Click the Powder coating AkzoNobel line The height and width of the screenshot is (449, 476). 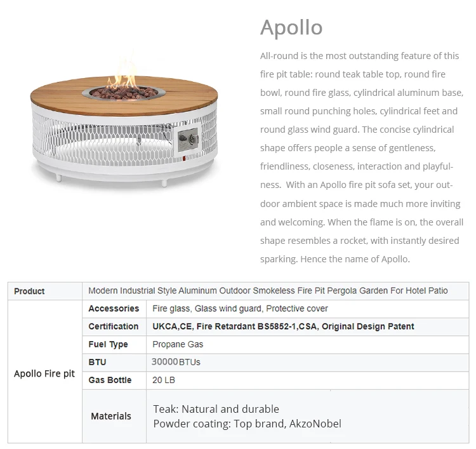point(247,424)
